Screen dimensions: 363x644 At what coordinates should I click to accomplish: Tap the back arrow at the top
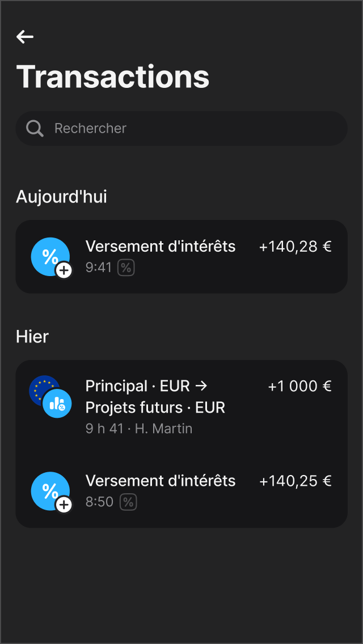(x=24, y=37)
